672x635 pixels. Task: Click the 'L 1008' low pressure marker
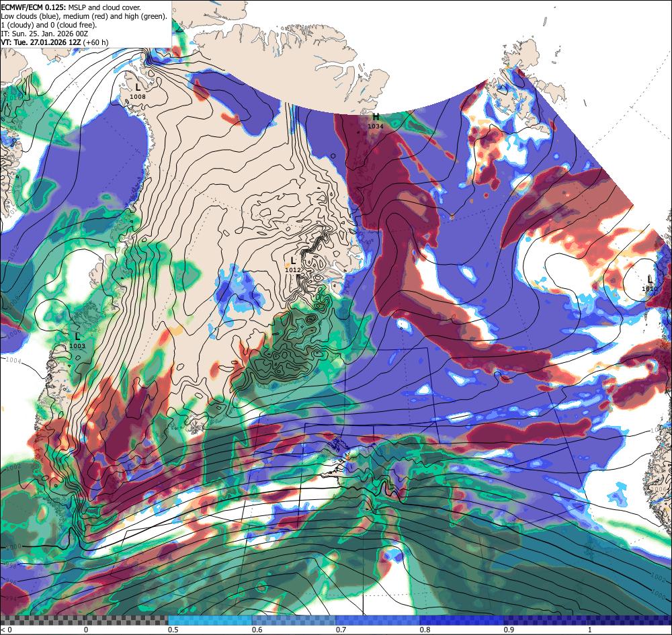click(x=138, y=91)
